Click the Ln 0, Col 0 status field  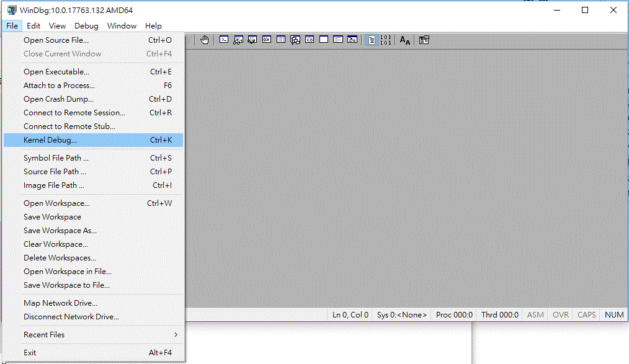(x=350, y=314)
